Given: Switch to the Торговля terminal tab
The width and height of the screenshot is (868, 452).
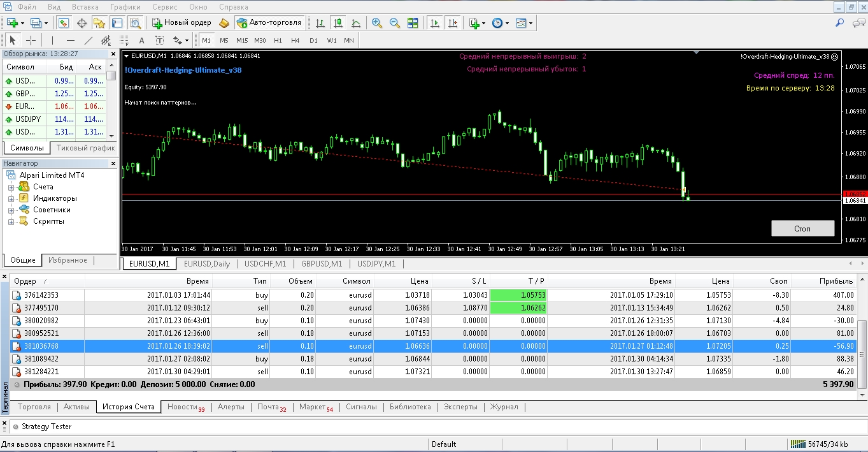Looking at the screenshot, I should point(34,407).
